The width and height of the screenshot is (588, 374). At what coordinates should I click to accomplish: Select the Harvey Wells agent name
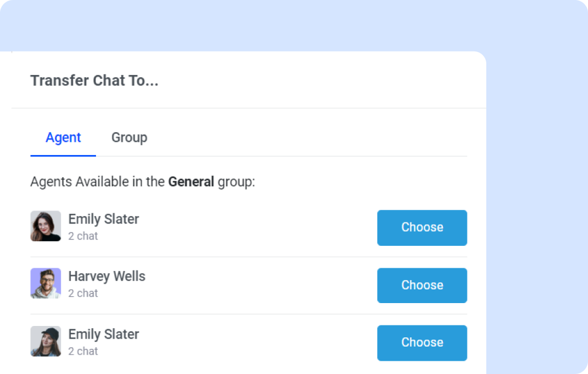[107, 277]
